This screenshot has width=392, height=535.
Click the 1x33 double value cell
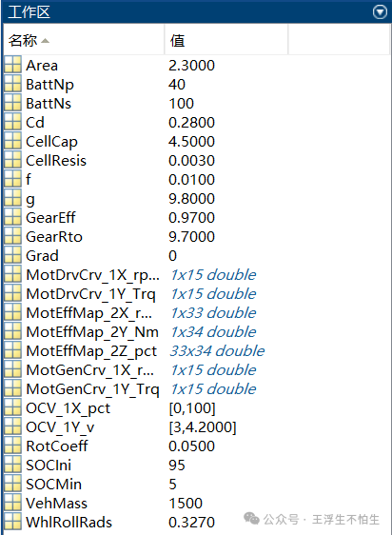click(213, 313)
